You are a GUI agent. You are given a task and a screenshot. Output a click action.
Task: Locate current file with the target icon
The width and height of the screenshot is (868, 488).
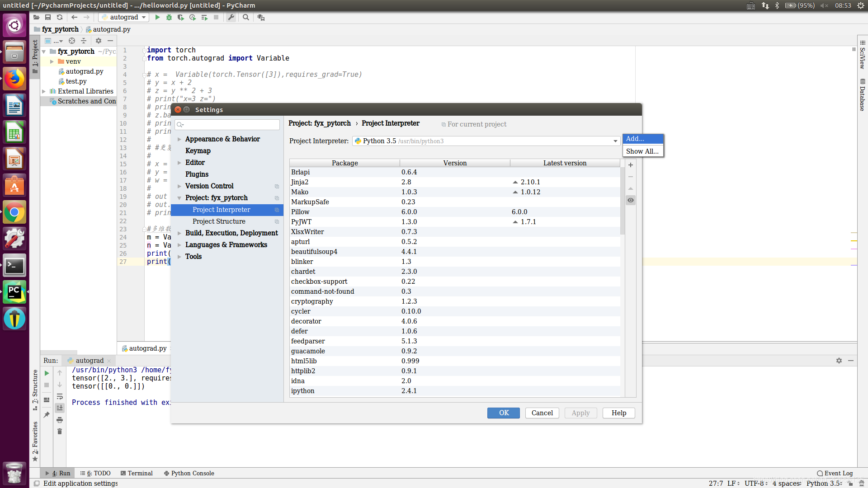[x=72, y=41]
